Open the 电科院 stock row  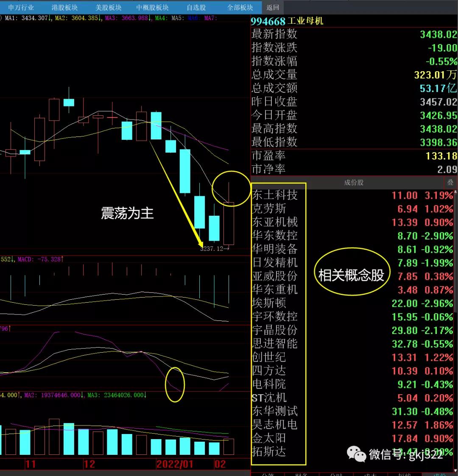[x=352, y=384]
